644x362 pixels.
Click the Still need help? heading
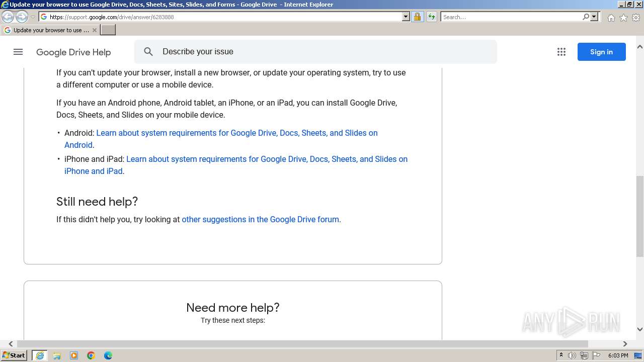coord(97,202)
